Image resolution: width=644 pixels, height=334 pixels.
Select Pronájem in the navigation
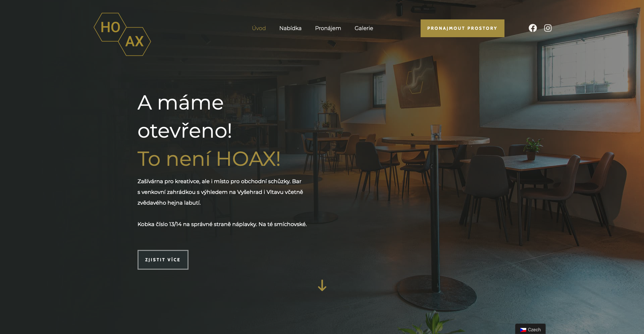tap(328, 28)
